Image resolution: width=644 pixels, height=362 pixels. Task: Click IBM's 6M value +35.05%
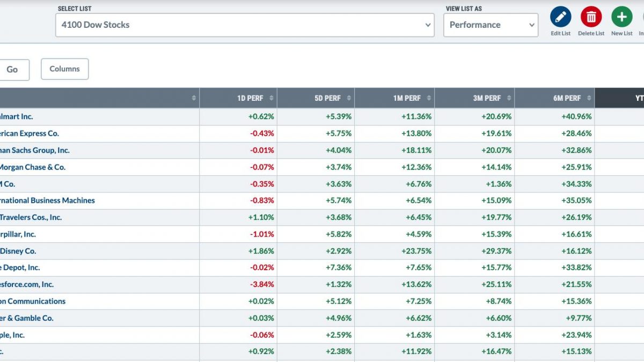(x=577, y=201)
